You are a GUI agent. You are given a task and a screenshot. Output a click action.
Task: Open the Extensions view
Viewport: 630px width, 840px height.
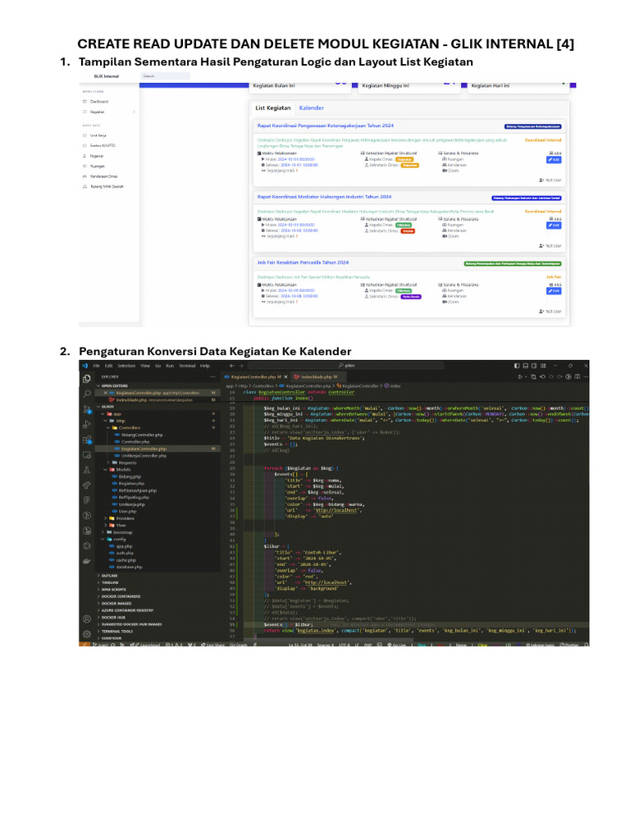86,441
